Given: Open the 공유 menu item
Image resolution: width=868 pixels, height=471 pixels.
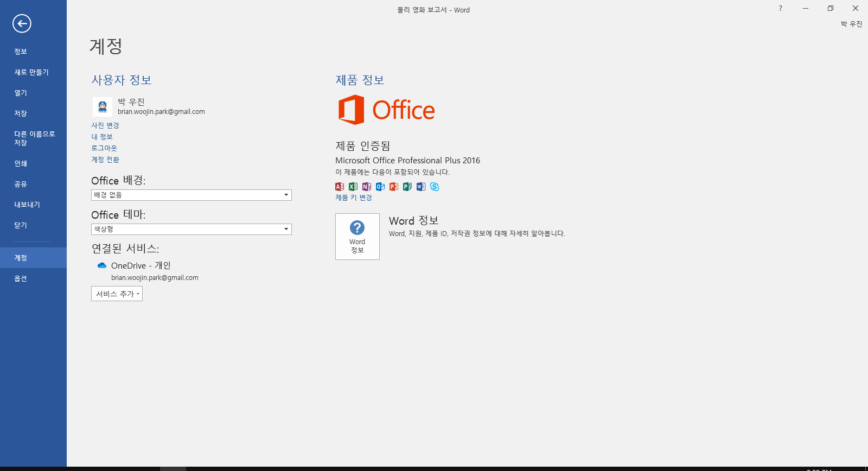Looking at the screenshot, I should (x=33, y=184).
